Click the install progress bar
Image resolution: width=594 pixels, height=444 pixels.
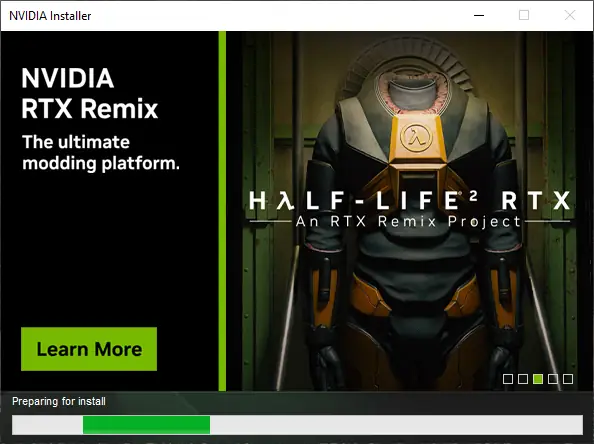click(297, 425)
